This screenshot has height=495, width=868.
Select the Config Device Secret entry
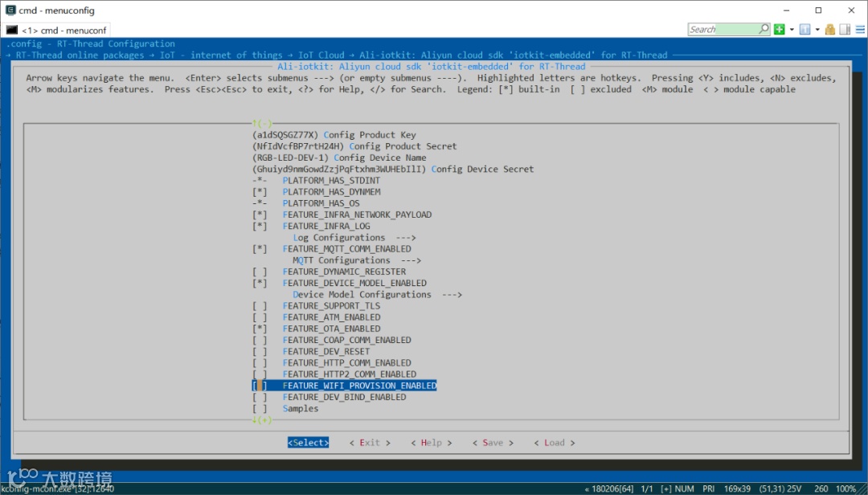(393, 169)
